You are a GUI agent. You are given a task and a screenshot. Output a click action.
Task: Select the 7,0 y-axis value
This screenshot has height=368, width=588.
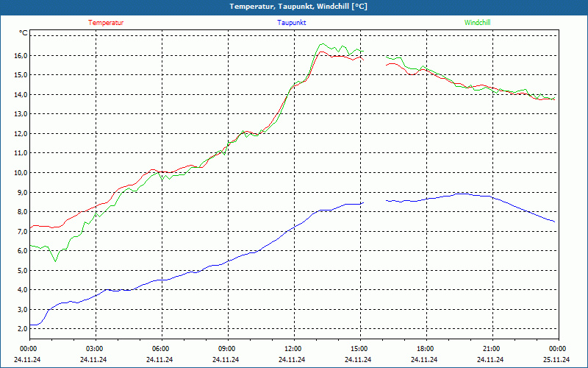click(x=23, y=231)
